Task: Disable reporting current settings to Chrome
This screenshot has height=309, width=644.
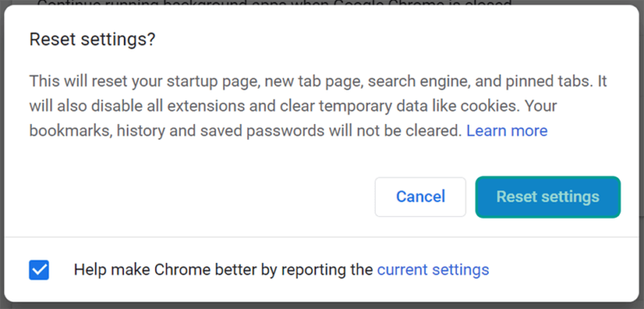Action: 39,270
